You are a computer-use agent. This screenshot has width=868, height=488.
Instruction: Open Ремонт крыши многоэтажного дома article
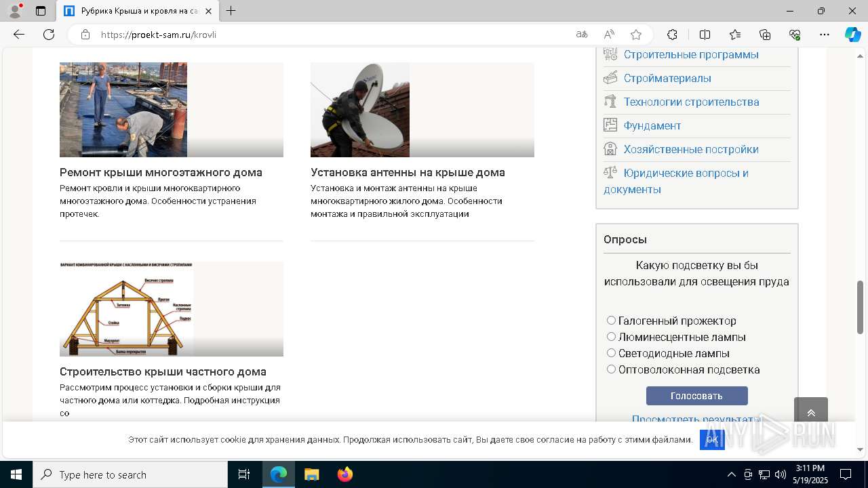tap(161, 172)
